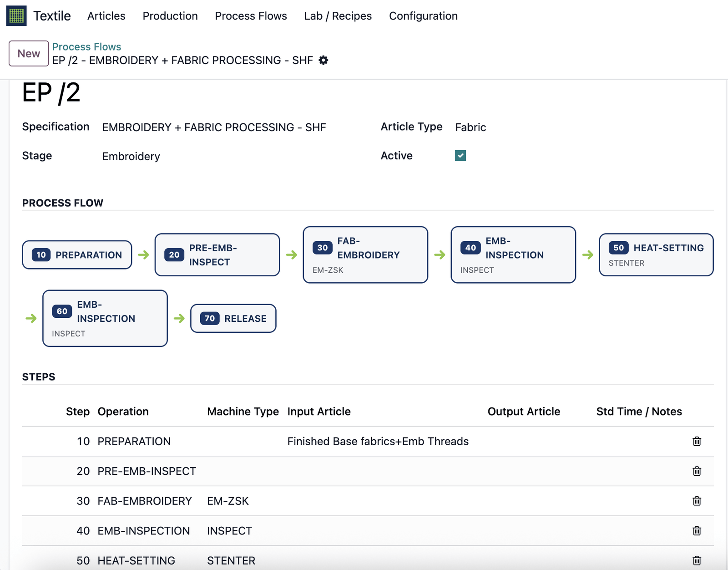Select the step 10 PREPARATION flow card
This screenshot has width=728, height=570.
pyautogui.click(x=77, y=255)
